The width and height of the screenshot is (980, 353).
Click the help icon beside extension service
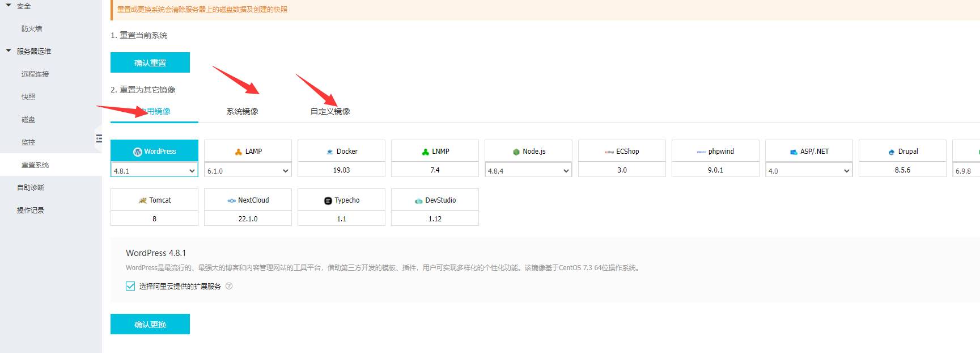(x=229, y=286)
